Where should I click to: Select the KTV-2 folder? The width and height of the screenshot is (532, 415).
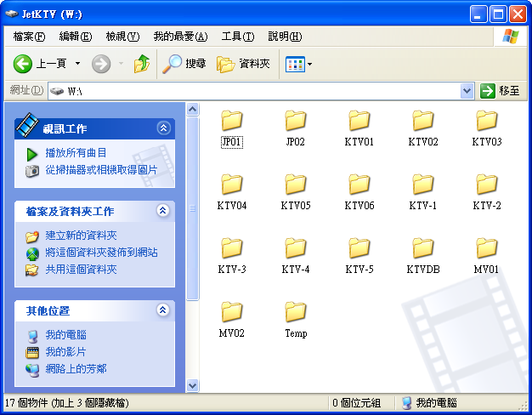487,192
